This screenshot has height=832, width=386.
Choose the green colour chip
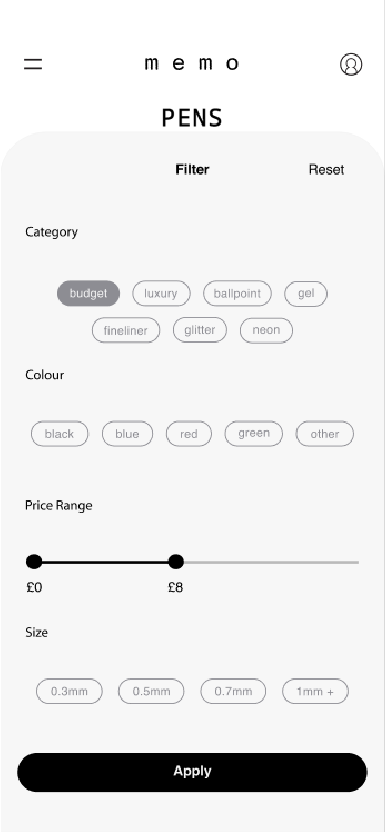[254, 434]
